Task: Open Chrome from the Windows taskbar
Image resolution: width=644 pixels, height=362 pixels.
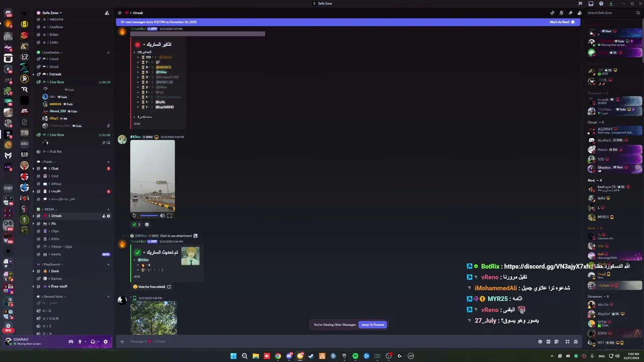Action: [x=278, y=356]
